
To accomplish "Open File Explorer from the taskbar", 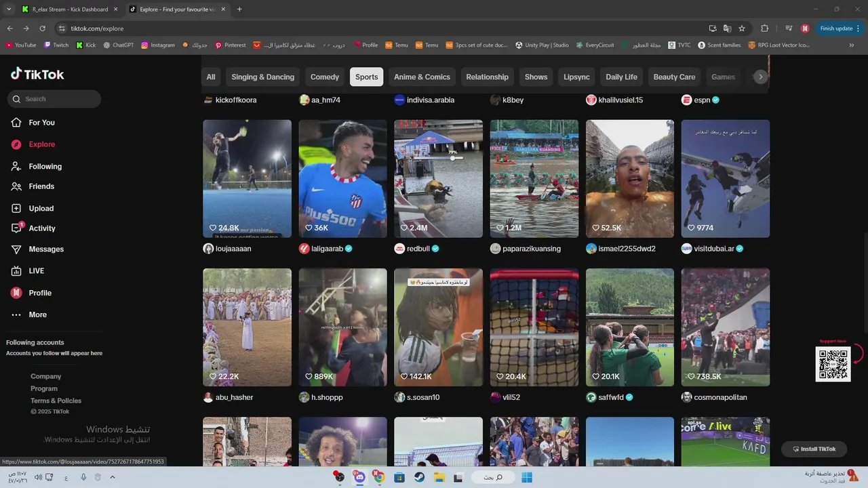I will [439, 477].
